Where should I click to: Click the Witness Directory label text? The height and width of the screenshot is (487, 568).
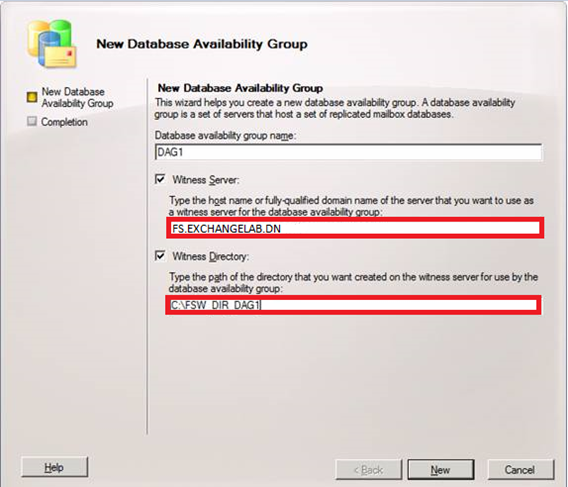coord(210,256)
